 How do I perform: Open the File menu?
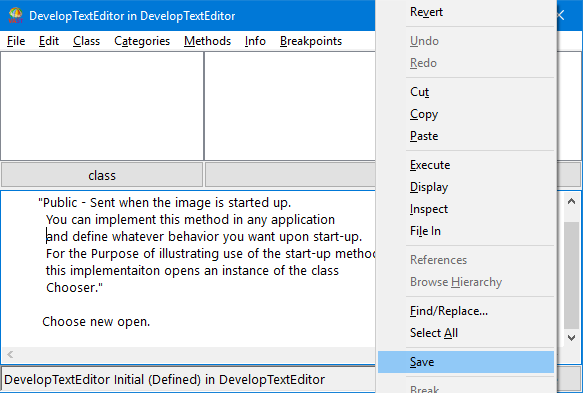pyautogui.click(x=16, y=41)
